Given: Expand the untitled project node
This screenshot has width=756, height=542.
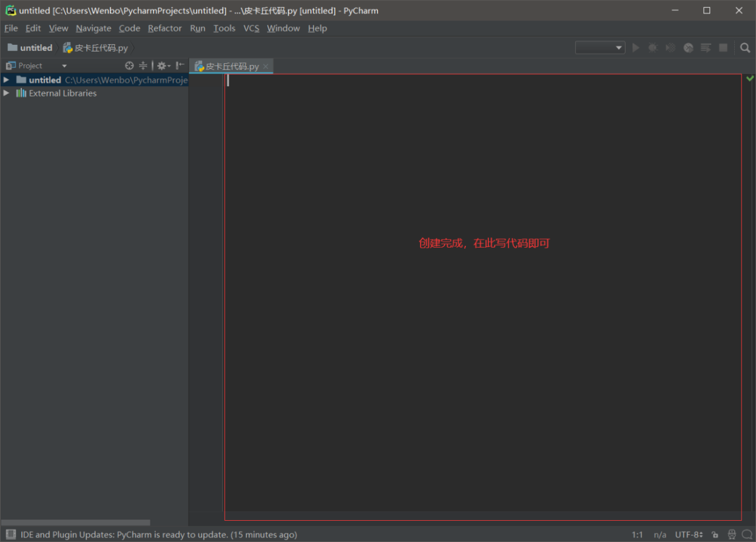Looking at the screenshot, I should [x=6, y=80].
